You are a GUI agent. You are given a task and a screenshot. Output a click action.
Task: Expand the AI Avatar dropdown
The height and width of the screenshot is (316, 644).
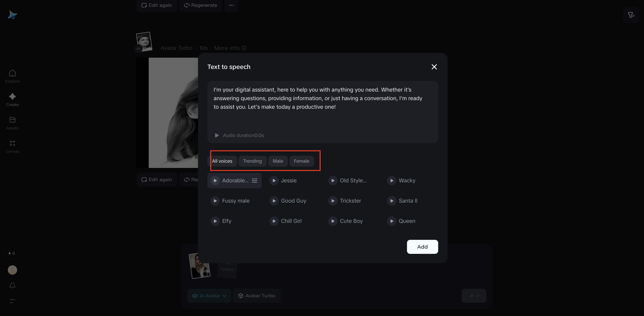tap(209, 296)
